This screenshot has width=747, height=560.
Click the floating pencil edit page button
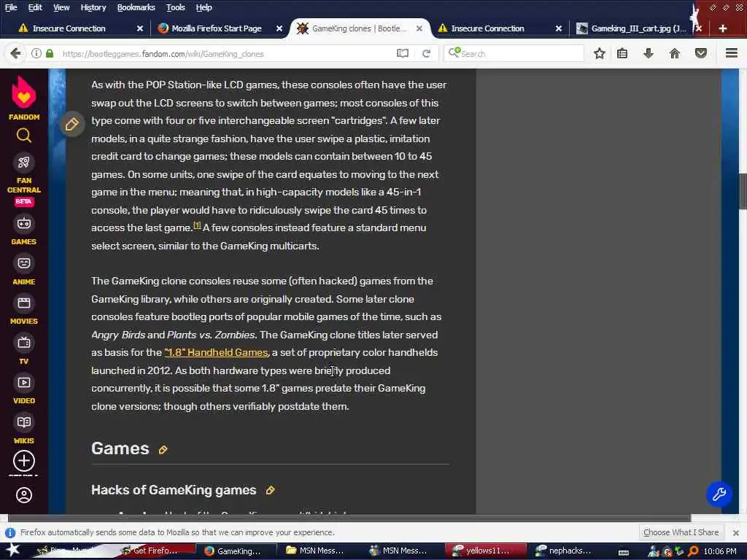(x=72, y=125)
